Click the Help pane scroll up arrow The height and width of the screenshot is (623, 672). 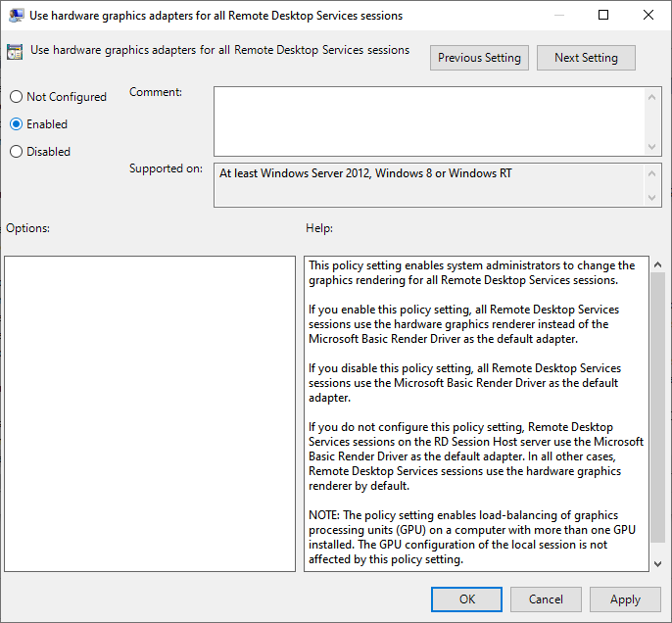[x=658, y=264]
